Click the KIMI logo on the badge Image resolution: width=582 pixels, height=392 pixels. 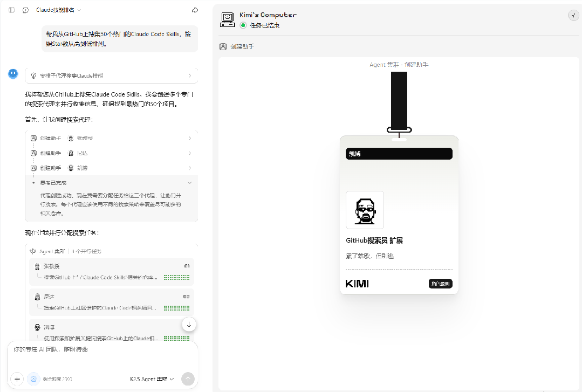(357, 284)
